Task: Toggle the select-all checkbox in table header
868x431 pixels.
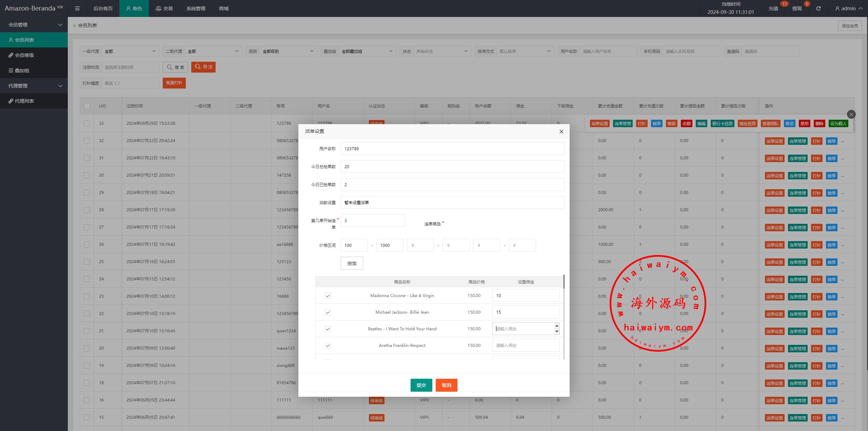Action: [87, 106]
